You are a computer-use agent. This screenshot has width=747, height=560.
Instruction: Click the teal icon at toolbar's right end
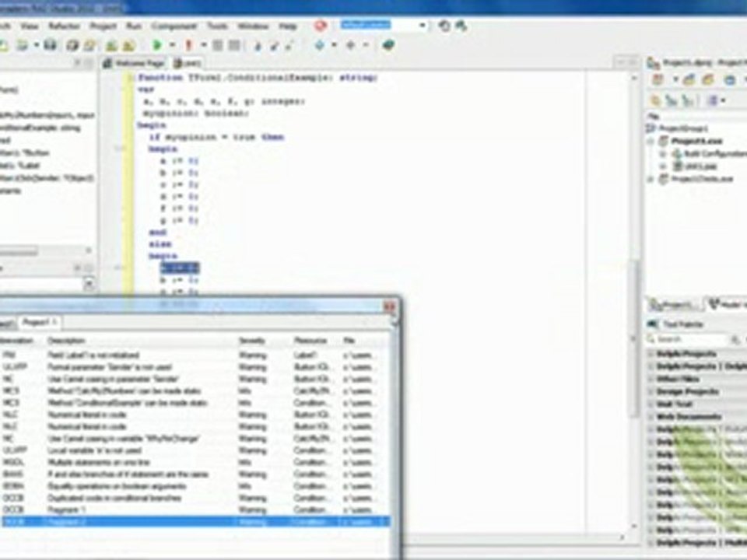(x=388, y=45)
